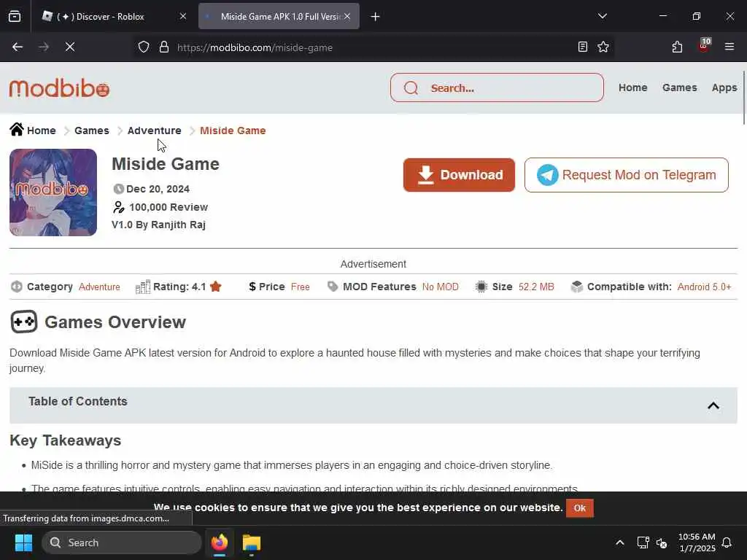Open a new browser tab
Viewport: 747px width, 560px height.
(376, 17)
